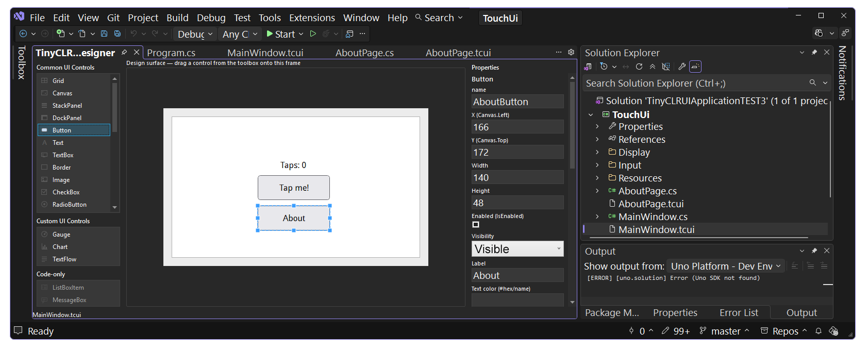The height and width of the screenshot is (350, 868).
Task: Toggle the Enabled (IsEnabled) checkbox
Action: tap(476, 225)
